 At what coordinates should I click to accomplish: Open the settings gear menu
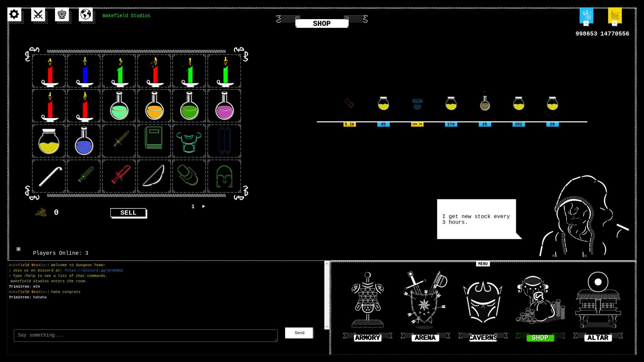[14, 14]
